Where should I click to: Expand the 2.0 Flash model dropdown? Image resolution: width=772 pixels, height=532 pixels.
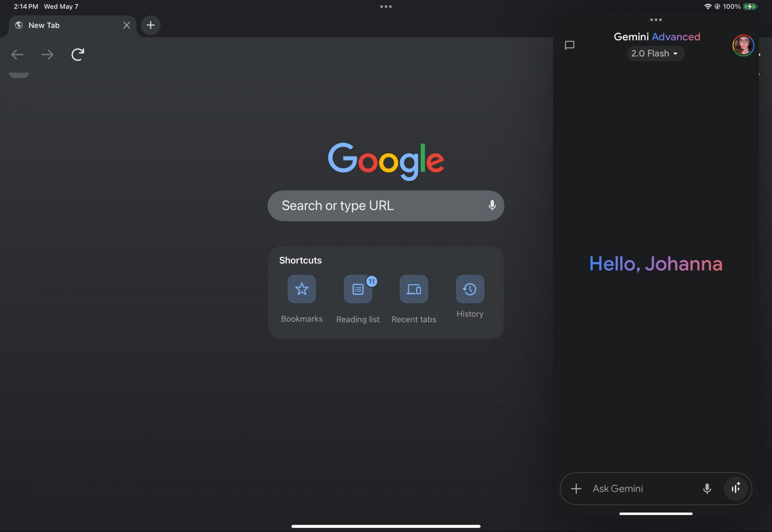click(x=655, y=53)
